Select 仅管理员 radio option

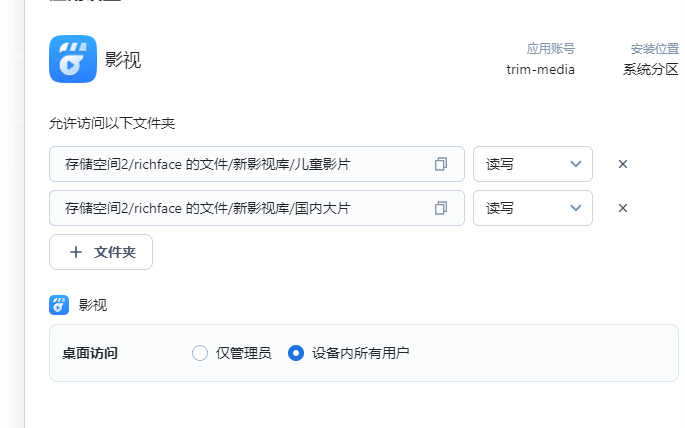[200, 353]
